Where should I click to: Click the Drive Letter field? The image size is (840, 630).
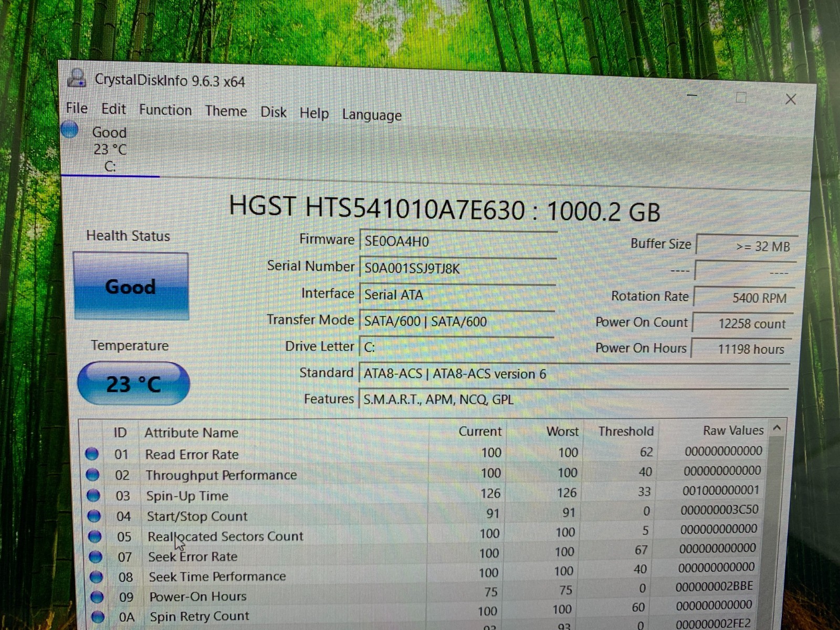456,347
